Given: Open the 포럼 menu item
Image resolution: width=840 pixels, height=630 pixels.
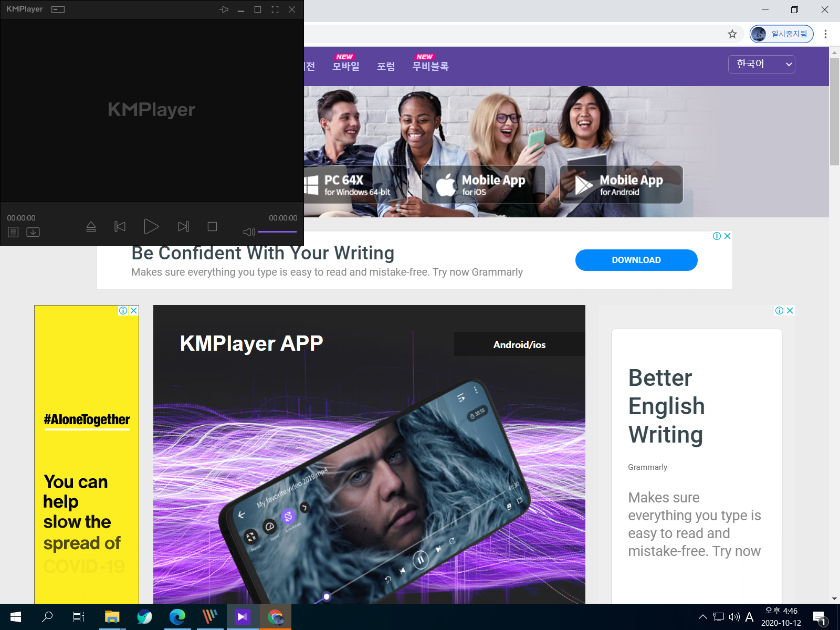Looking at the screenshot, I should click(x=386, y=67).
